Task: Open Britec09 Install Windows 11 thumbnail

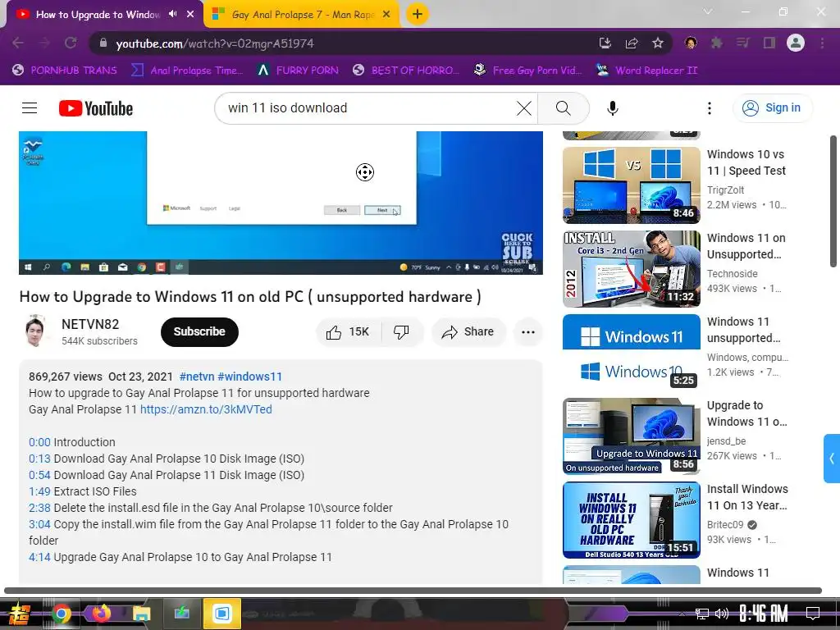Action: coord(631,519)
